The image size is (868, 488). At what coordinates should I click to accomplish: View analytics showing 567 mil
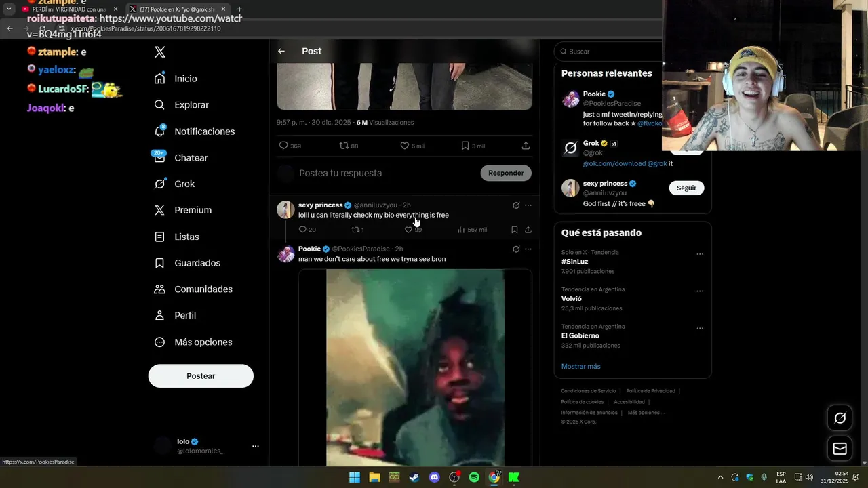(x=472, y=230)
